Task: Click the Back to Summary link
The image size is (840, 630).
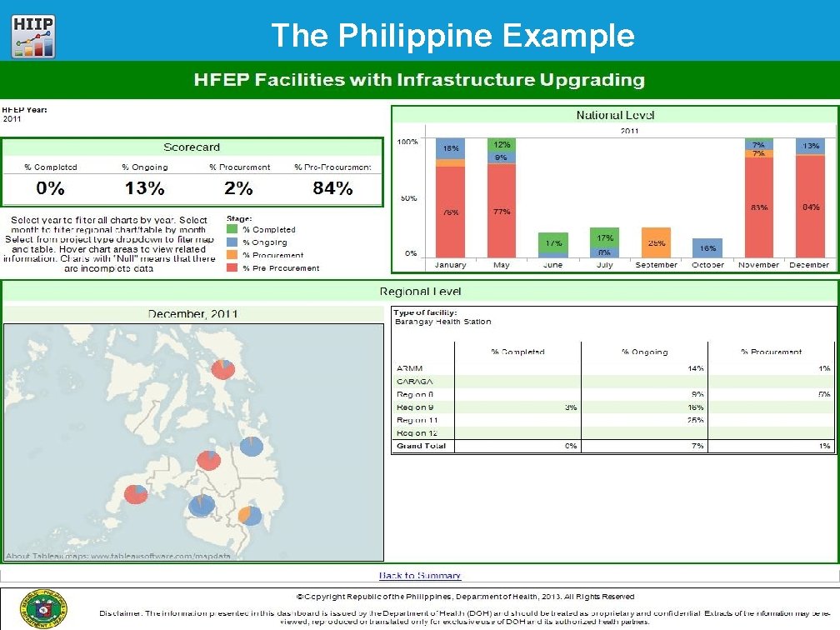Action: pos(419,575)
